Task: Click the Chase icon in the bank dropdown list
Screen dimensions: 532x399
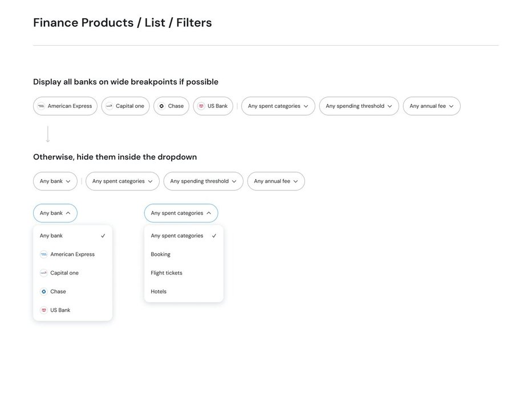Action: (x=44, y=292)
